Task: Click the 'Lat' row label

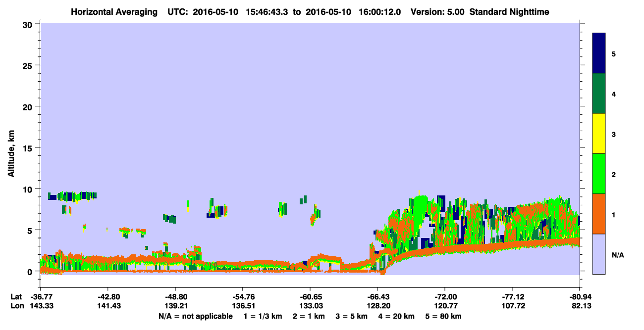Action: point(15,297)
